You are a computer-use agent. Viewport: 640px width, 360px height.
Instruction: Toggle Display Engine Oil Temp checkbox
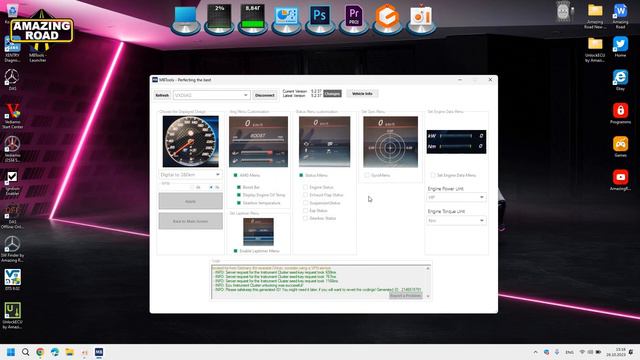click(239, 195)
